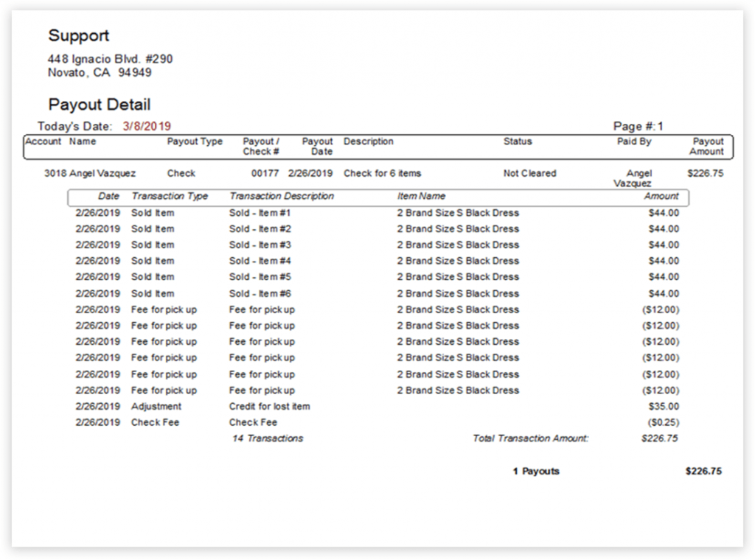Click the Item Name sub-header
The image size is (755, 560).
tap(421, 197)
